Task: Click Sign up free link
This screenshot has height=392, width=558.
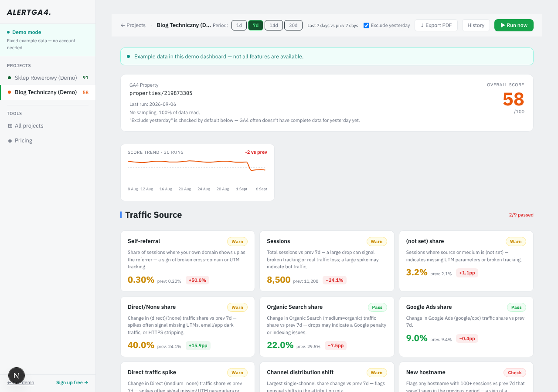Action: 72,382
